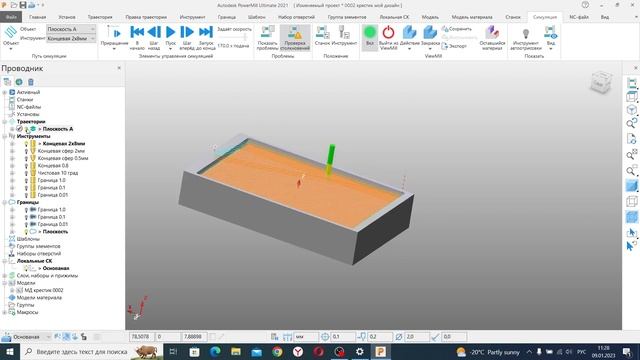Toggle the lightbulb visibility of Плоскость А toolpath
Image resolution: width=640 pixels, height=360 pixels.
[26, 129]
